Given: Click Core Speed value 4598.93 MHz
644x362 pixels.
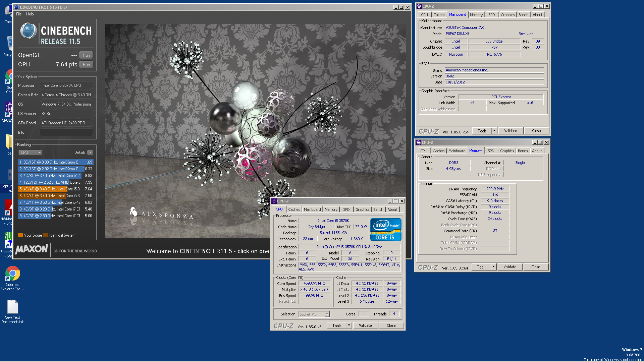Looking at the screenshot, I should tap(314, 284).
